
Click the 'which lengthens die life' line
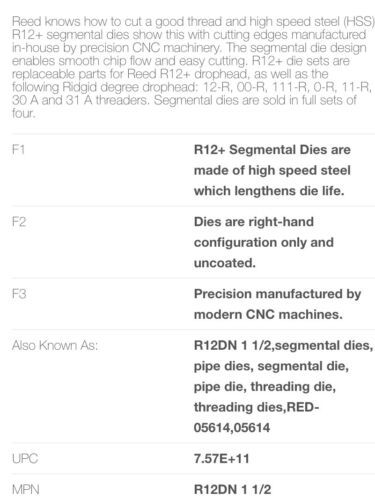tap(269, 191)
